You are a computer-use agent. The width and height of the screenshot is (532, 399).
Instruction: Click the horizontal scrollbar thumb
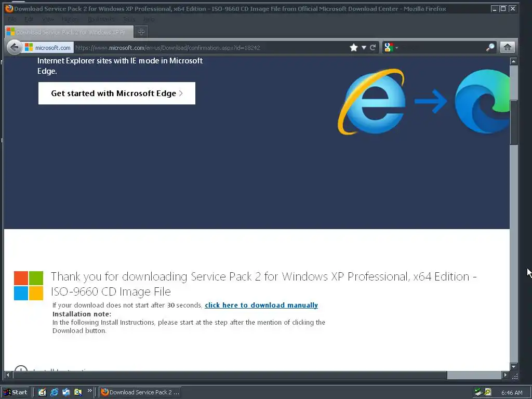pyautogui.click(x=230, y=375)
